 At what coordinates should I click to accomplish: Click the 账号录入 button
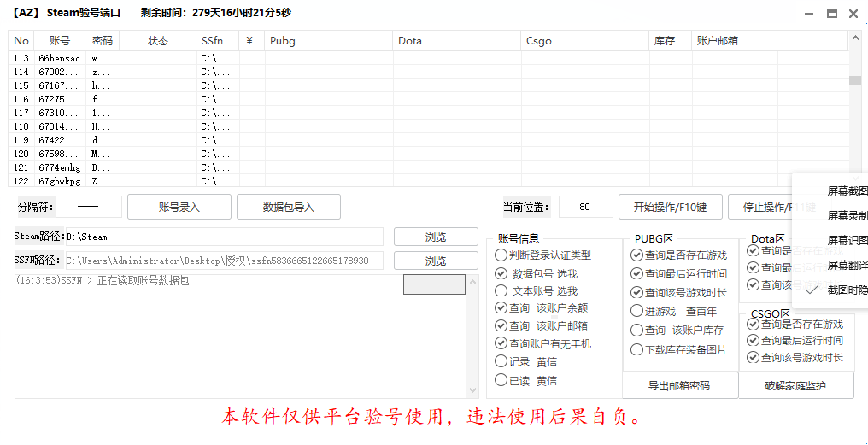pyautogui.click(x=179, y=207)
